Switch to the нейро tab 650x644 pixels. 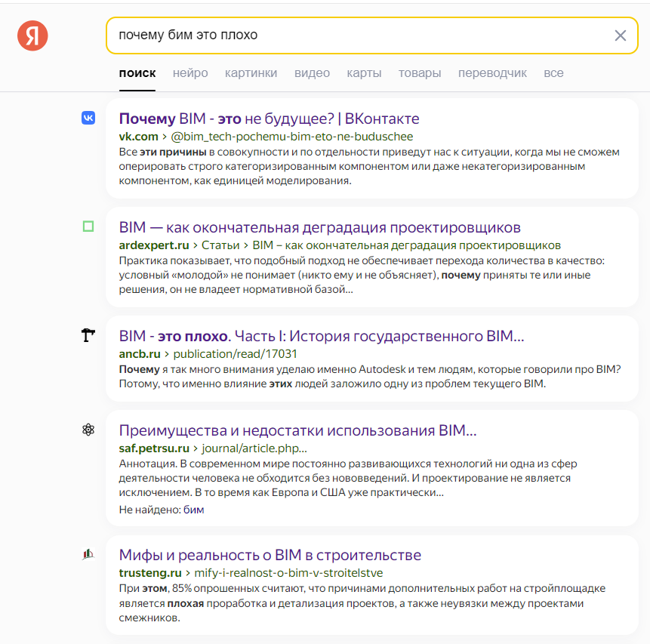[x=190, y=72]
